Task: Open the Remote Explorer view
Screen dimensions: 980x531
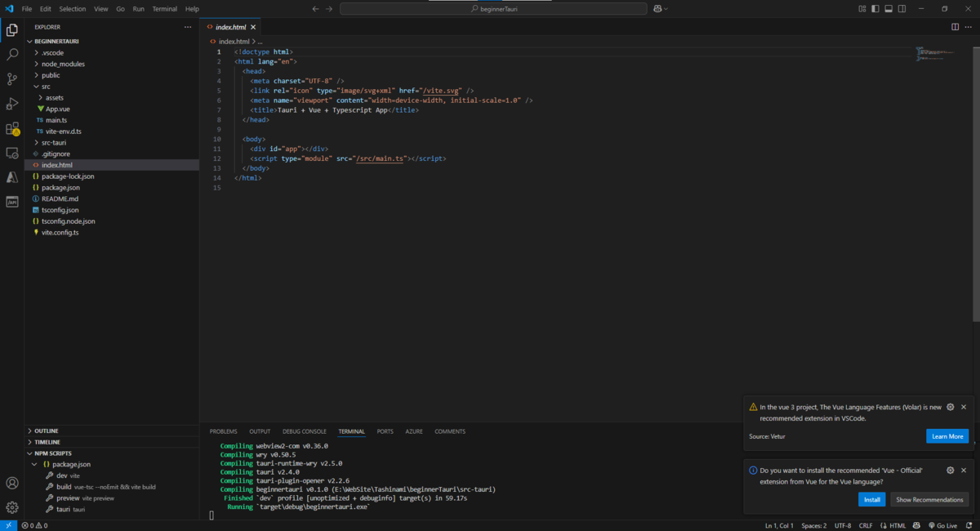Action: click(x=12, y=153)
